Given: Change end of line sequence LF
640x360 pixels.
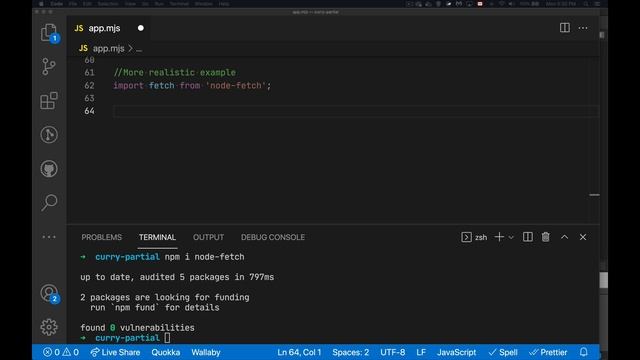Looking at the screenshot, I should (x=421, y=352).
